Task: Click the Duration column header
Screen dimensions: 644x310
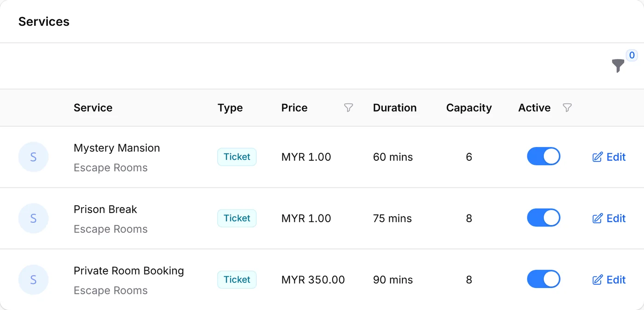Action: [395, 108]
